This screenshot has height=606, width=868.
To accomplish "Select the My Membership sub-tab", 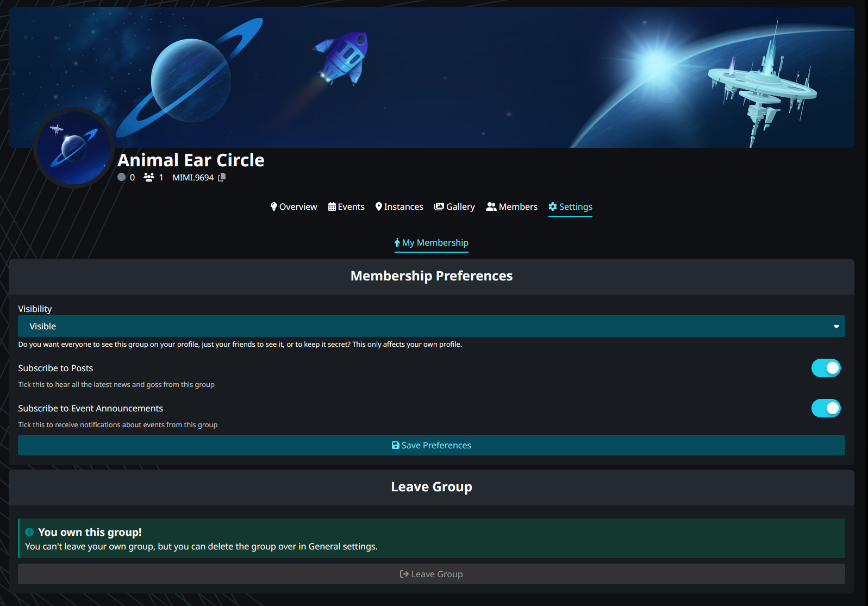I will click(x=432, y=242).
